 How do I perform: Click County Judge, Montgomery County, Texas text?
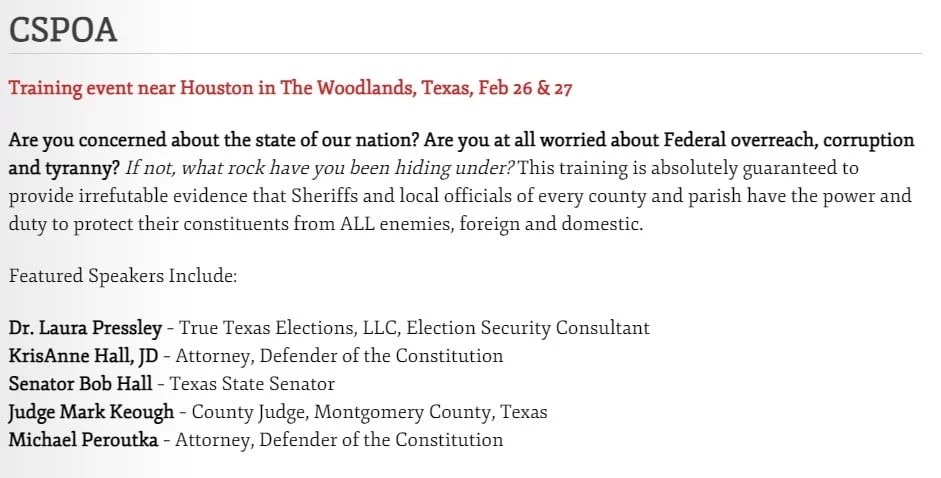point(369,412)
